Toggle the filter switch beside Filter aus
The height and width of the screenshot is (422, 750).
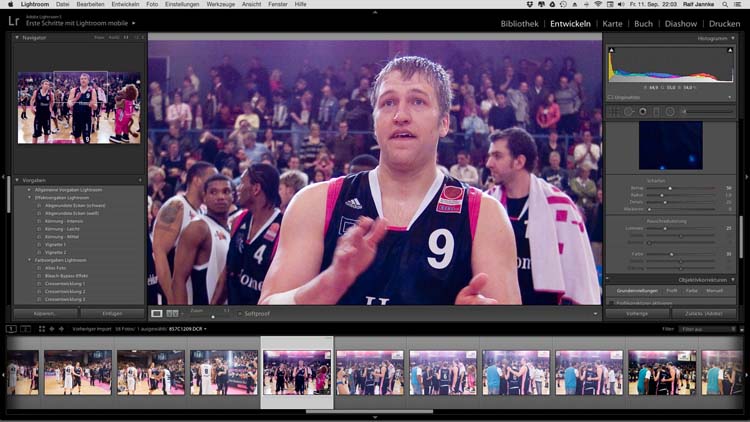click(742, 329)
